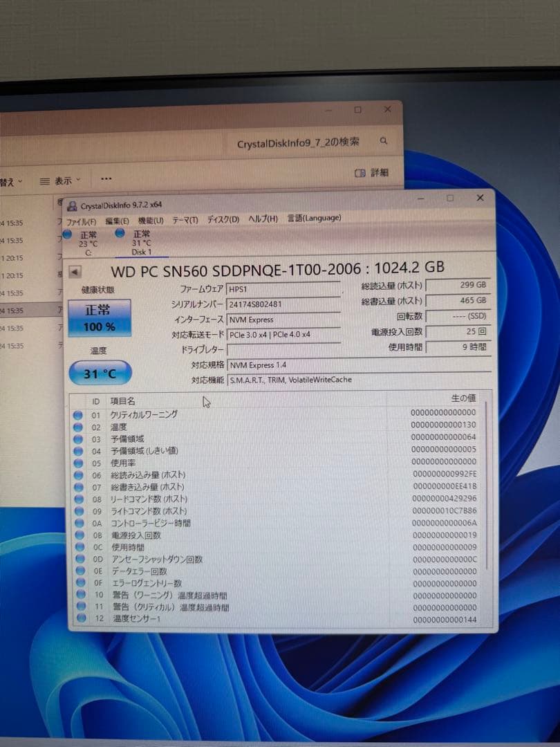Click the 正常 100 % health status button

[100, 318]
